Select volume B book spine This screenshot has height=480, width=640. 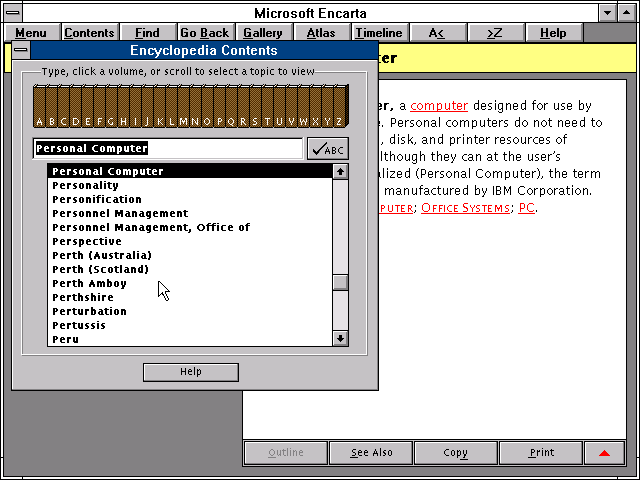point(51,107)
